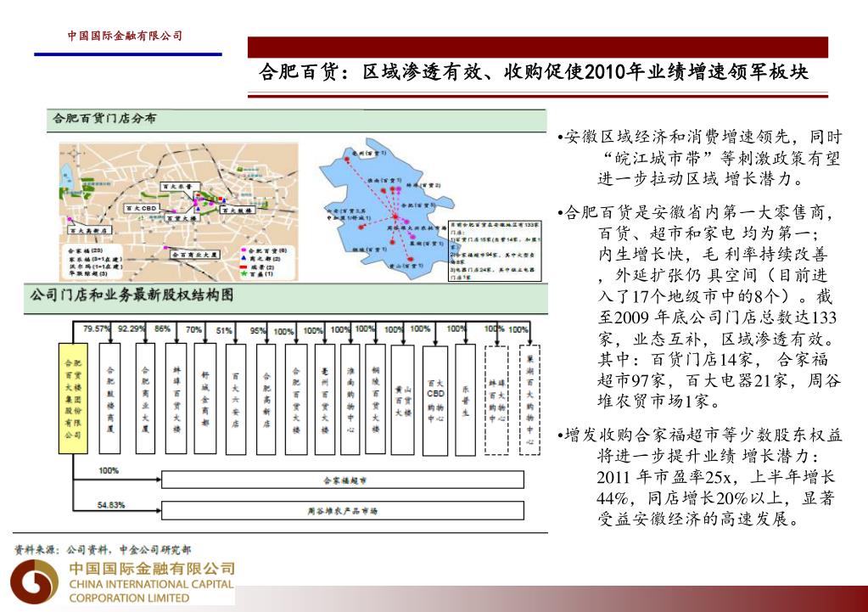Screen dimensions: 868x612
Task: Click the 华联综超(3) legend entry
Action: coord(87,273)
